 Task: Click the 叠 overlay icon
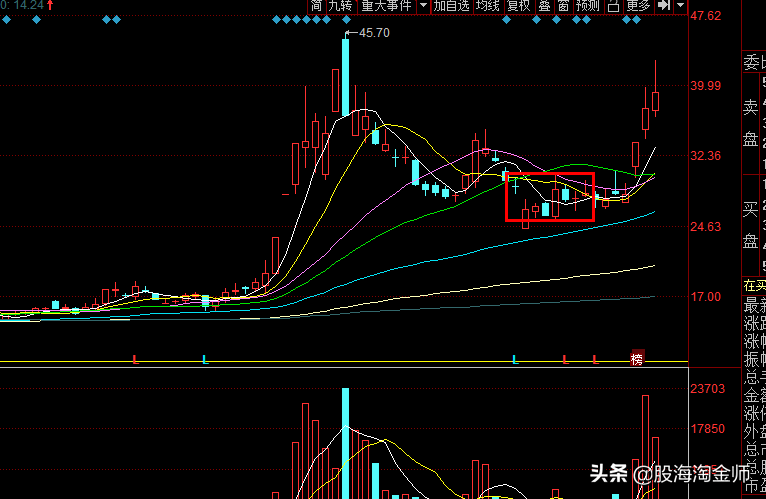544,6
